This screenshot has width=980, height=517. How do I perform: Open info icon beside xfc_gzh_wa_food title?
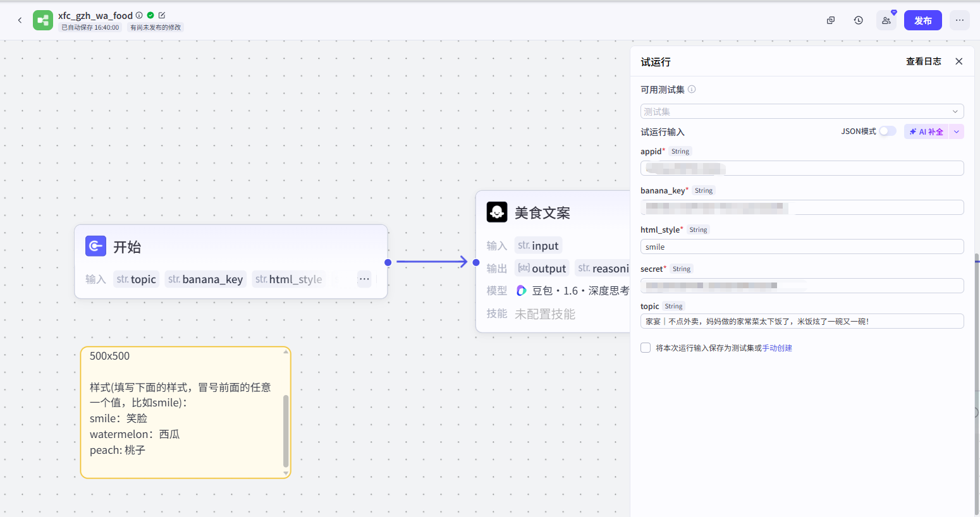[139, 15]
